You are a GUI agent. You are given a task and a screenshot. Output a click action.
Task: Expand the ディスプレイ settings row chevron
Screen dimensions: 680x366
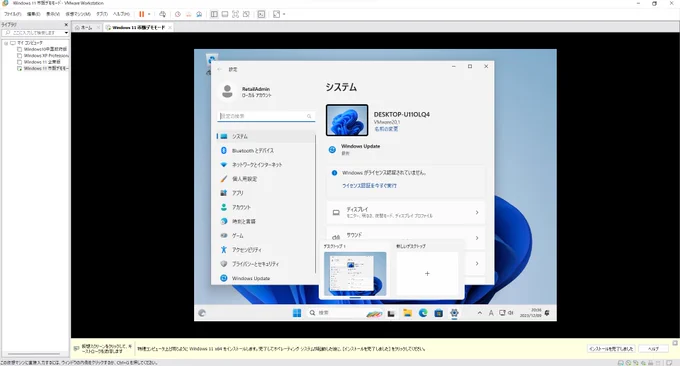coord(477,212)
